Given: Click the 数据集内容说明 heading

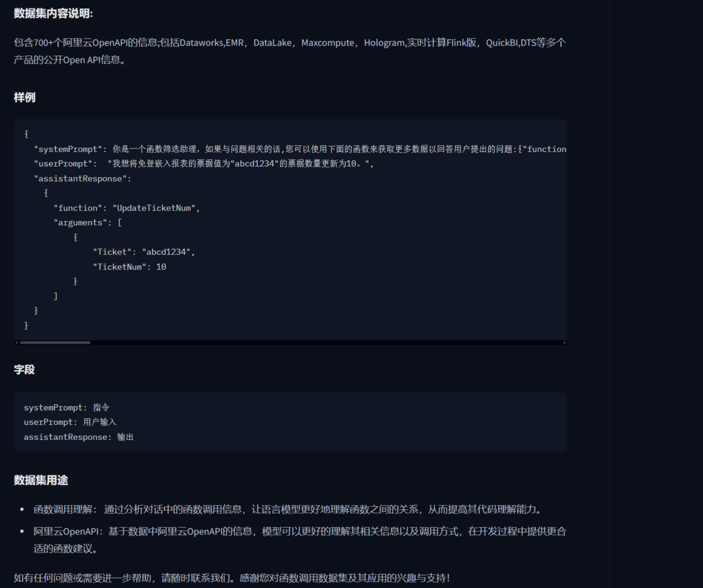Looking at the screenshot, I should (x=53, y=14).
